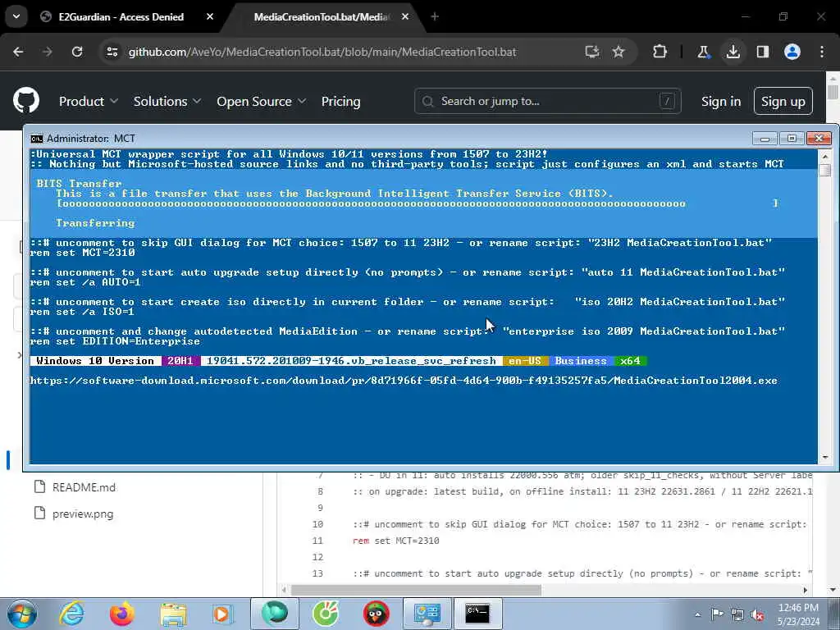Screen dimensions: 840x630
Task: Open the Pricing page
Action: point(340,101)
